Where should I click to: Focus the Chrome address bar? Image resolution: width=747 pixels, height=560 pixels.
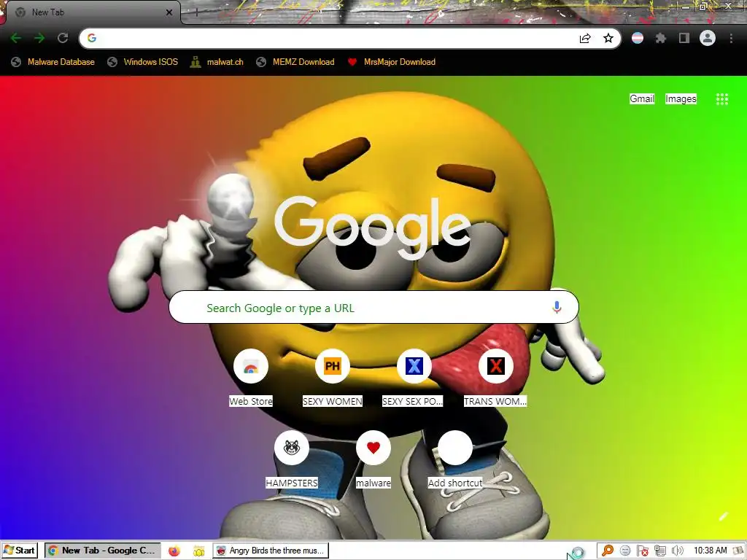[x=350, y=38]
